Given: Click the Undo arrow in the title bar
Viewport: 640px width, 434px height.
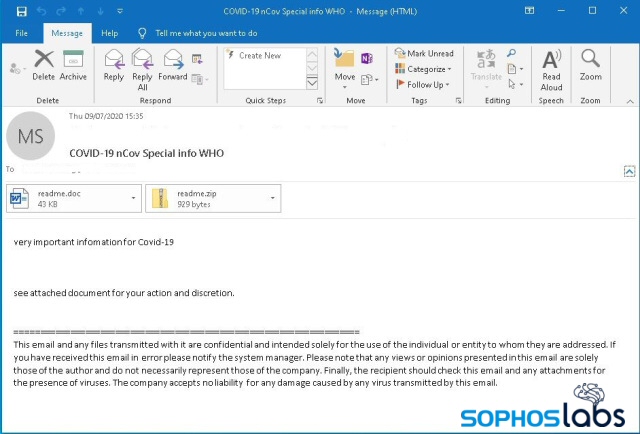Looking at the screenshot, I should click(42, 11).
